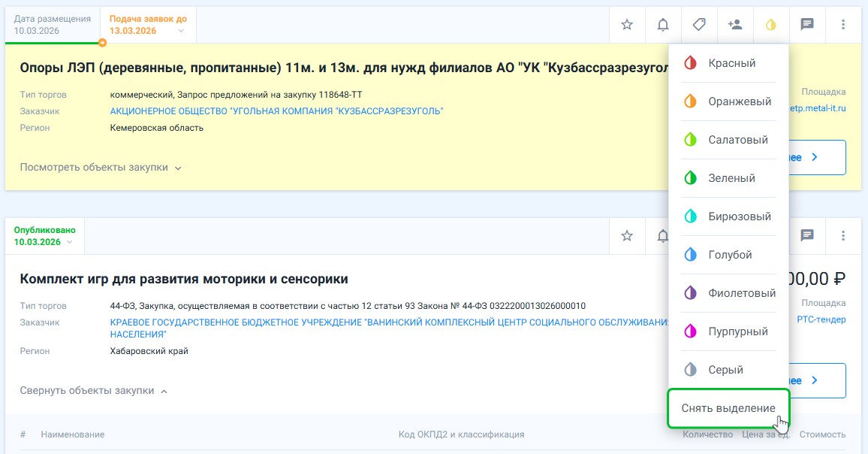
Task: Open customer link КУЗБАССРАЗРЕЗУГОЛЬ
Action: [x=277, y=110]
